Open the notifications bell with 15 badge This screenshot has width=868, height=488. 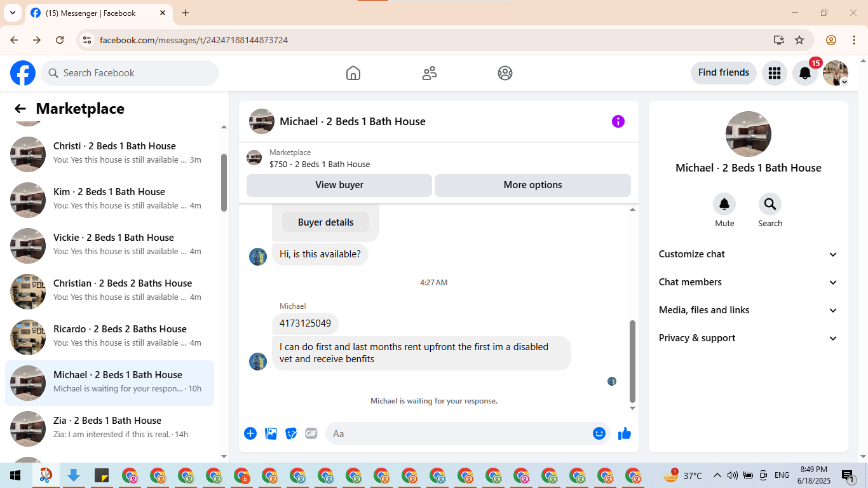(805, 73)
